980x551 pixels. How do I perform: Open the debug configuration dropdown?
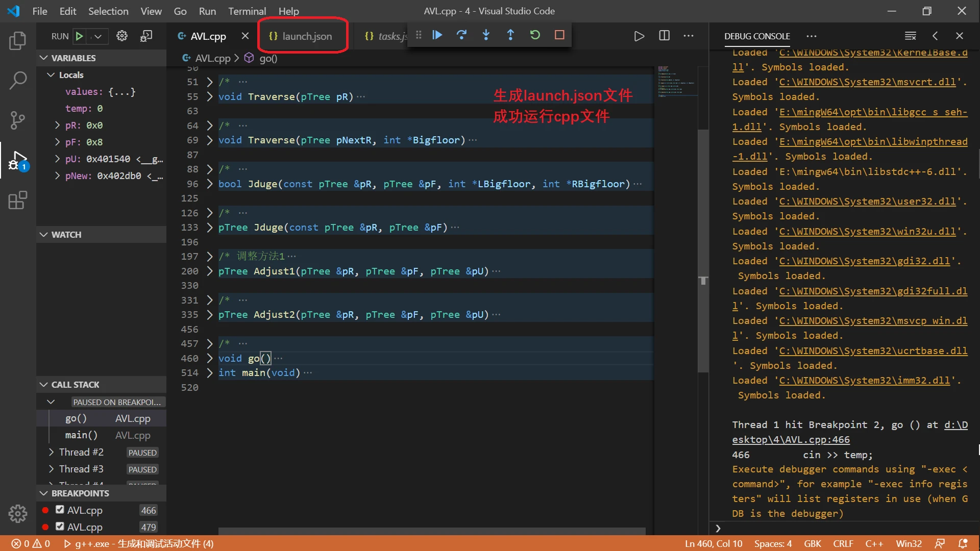(97, 36)
